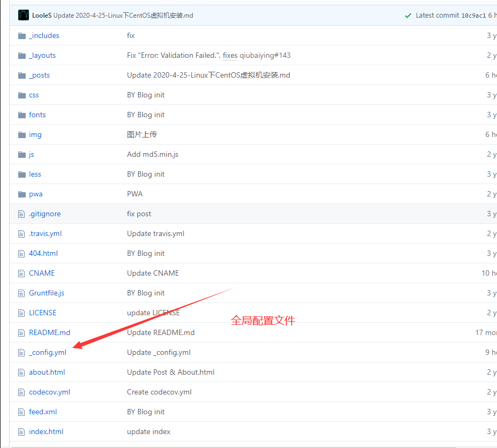497x448 pixels.
Task: Click the 'Update README.md' commit message
Action: tap(161, 333)
